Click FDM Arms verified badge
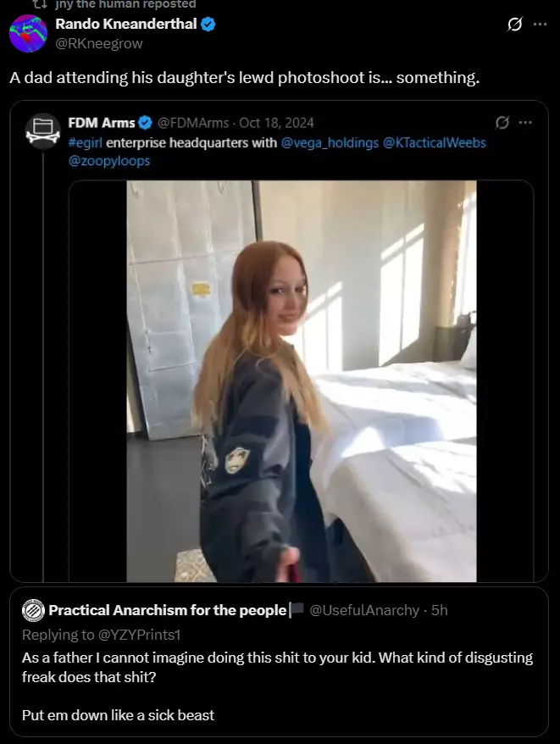 click(x=145, y=123)
